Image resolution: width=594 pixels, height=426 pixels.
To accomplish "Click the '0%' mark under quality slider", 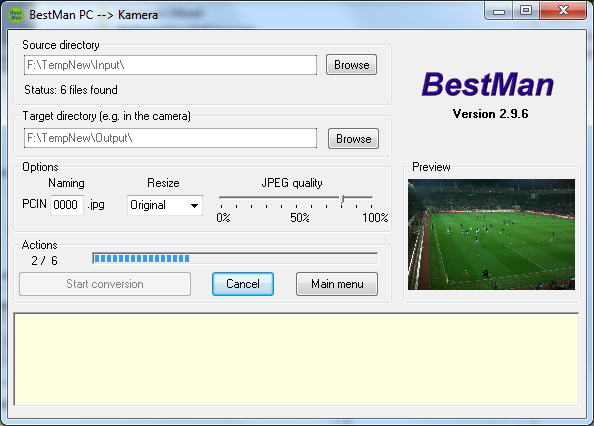I will click(223, 218).
